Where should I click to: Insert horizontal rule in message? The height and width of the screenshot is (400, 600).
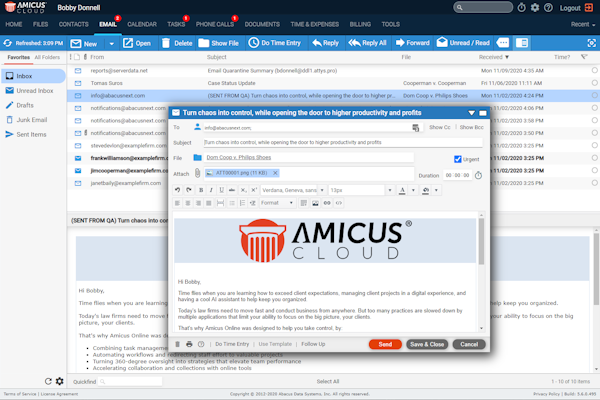click(220, 203)
